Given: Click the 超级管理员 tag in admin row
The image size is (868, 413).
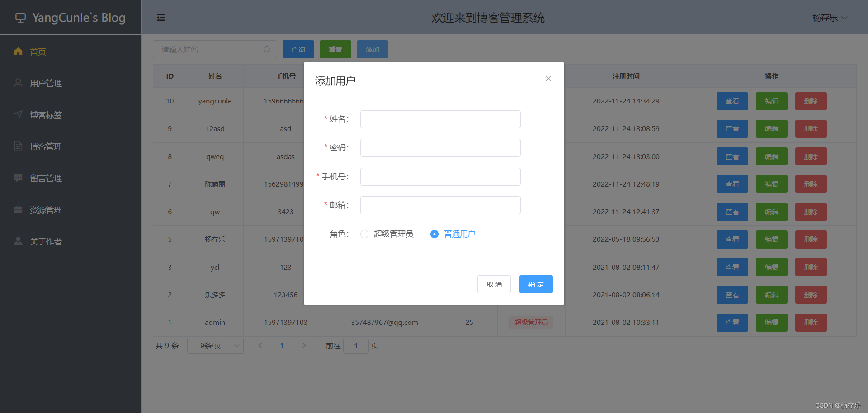Looking at the screenshot, I should pos(531,323).
